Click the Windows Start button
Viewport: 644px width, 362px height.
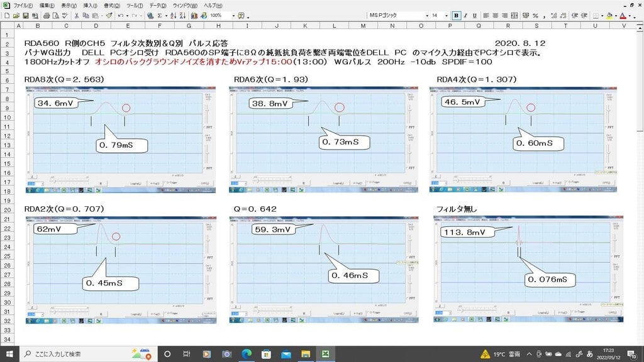(x=9, y=354)
